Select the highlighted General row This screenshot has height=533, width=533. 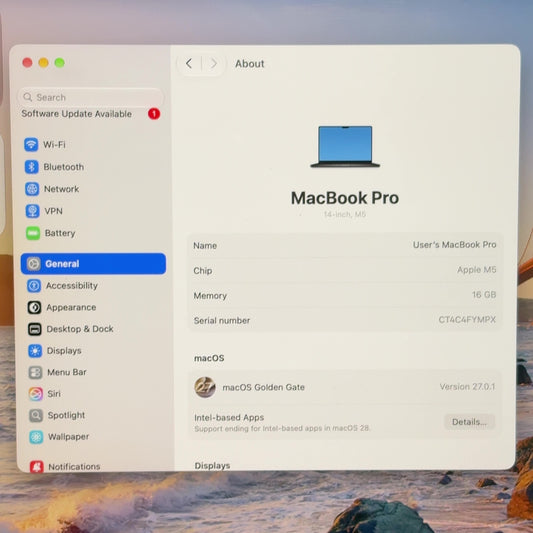[93, 263]
